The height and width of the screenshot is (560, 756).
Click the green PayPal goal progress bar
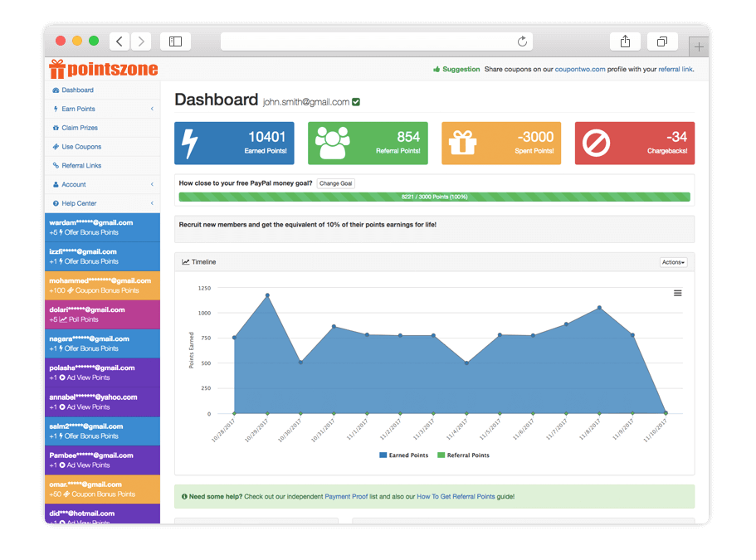coord(434,197)
